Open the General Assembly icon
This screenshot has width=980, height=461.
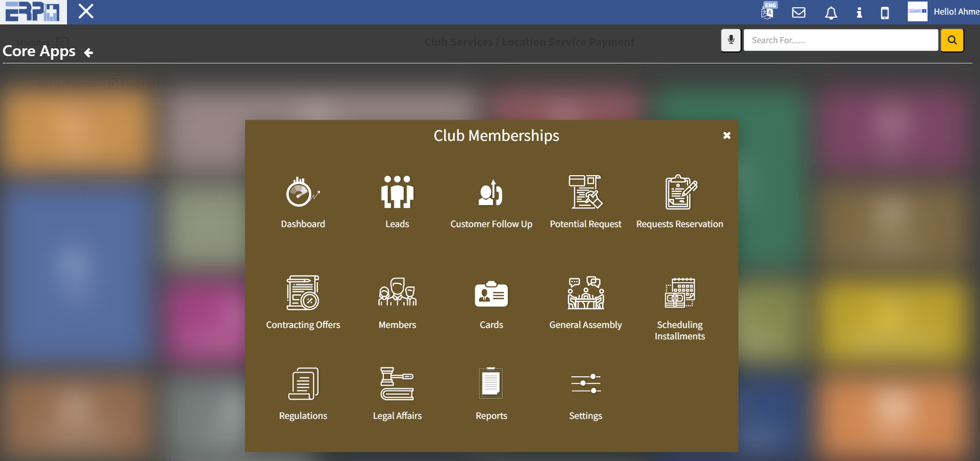click(x=585, y=293)
